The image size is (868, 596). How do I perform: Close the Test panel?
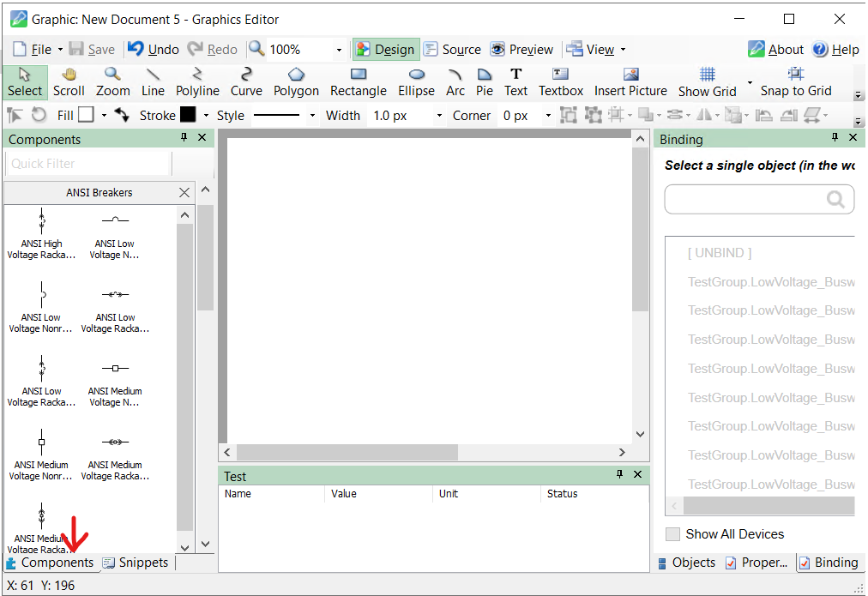pos(638,474)
